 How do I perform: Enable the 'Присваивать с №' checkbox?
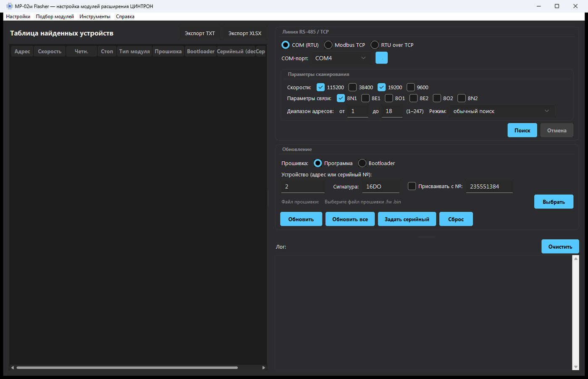coord(412,186)
